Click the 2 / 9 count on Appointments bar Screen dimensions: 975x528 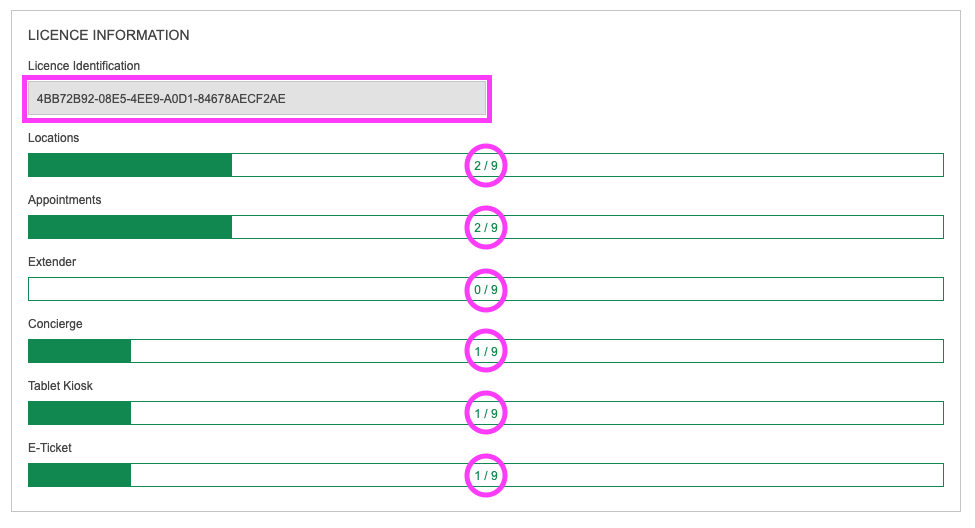point(486,228)
